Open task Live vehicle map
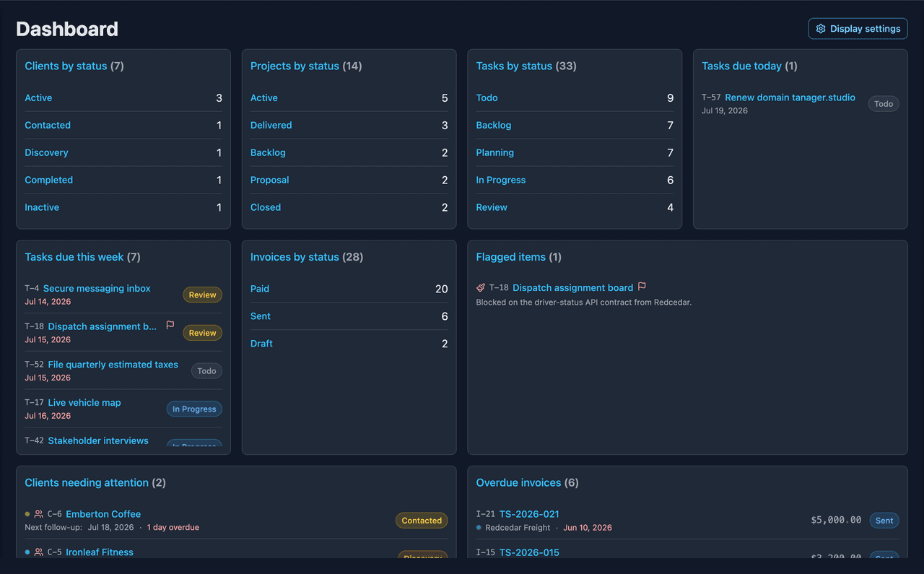The width and height of the screenshot is (924, 574). pos(84,403)
